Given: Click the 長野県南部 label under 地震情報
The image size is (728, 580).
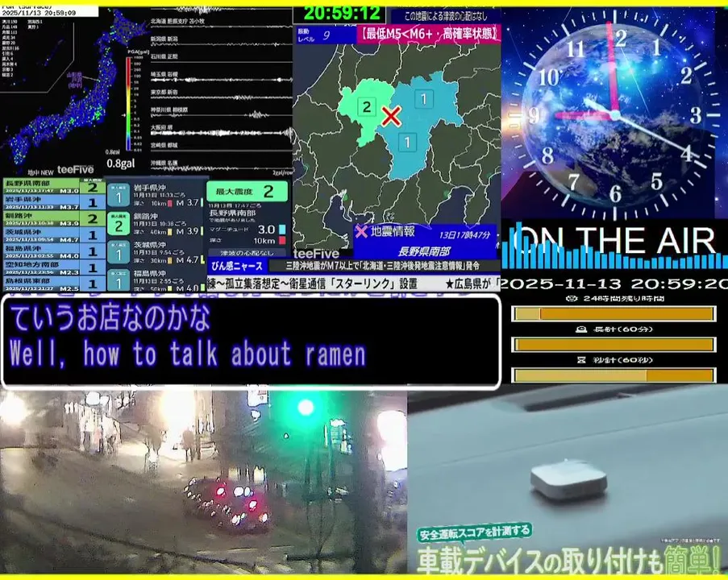Looking at the screenshot, I should point(424,251).
